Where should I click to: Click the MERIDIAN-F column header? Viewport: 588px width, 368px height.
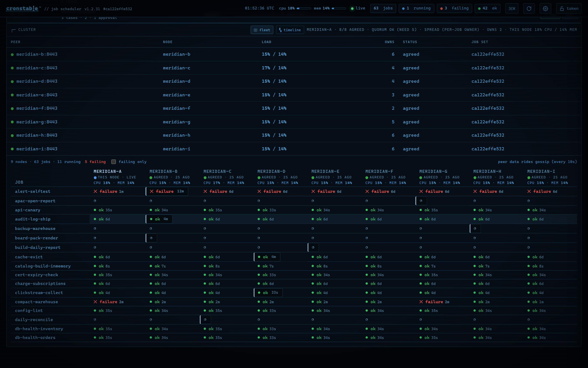coord(379,172)
